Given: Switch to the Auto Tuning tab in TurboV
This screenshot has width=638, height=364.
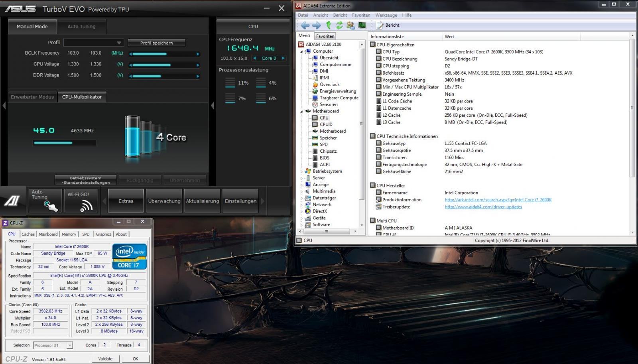Looking at the screenshot, I should (81, 27).
